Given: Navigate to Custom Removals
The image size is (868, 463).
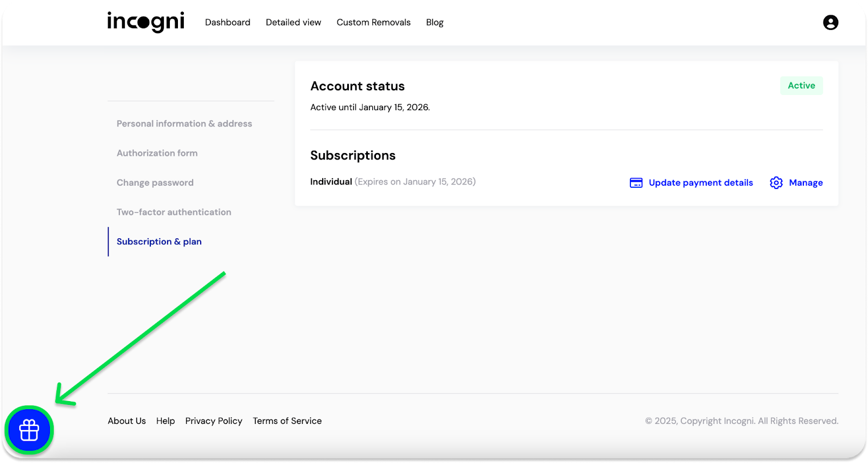Looking at the screenshot, I should pyautogui.click(x=373, y=22).
